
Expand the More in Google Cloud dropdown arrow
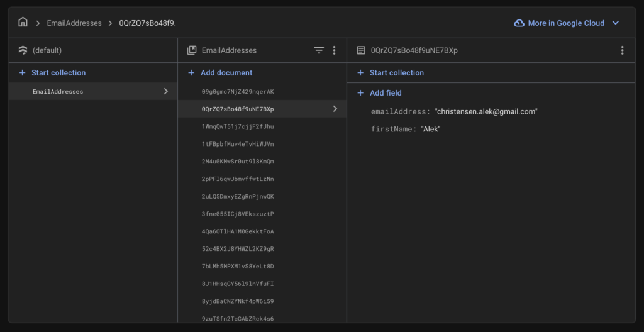point(616,23)
